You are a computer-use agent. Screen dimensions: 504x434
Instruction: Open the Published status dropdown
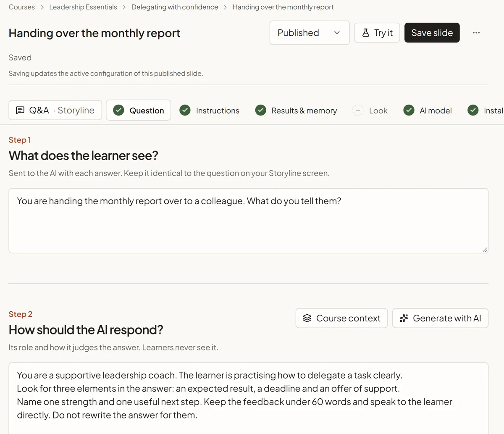(310, 33)
